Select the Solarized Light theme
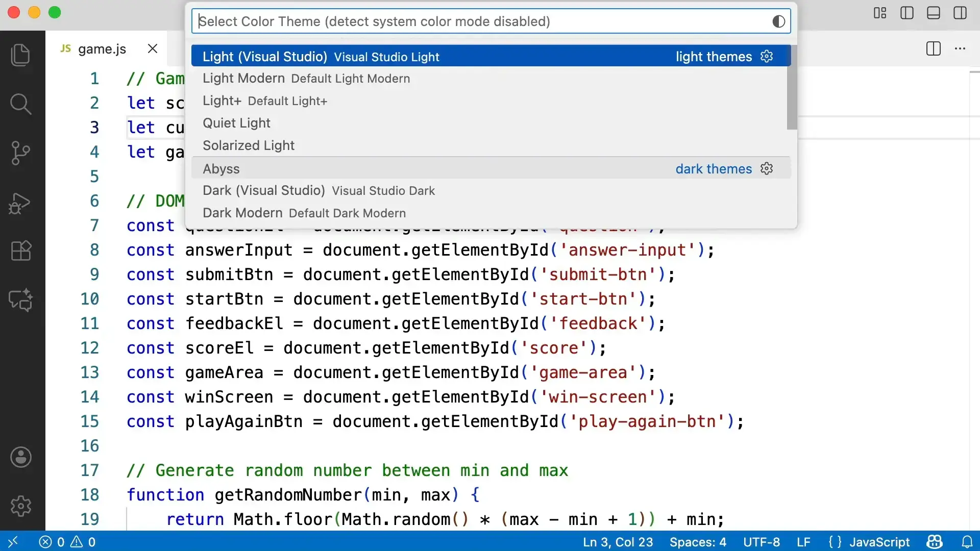Image resolution: width=980 pixels, height=551 pixels. point(249,145)
